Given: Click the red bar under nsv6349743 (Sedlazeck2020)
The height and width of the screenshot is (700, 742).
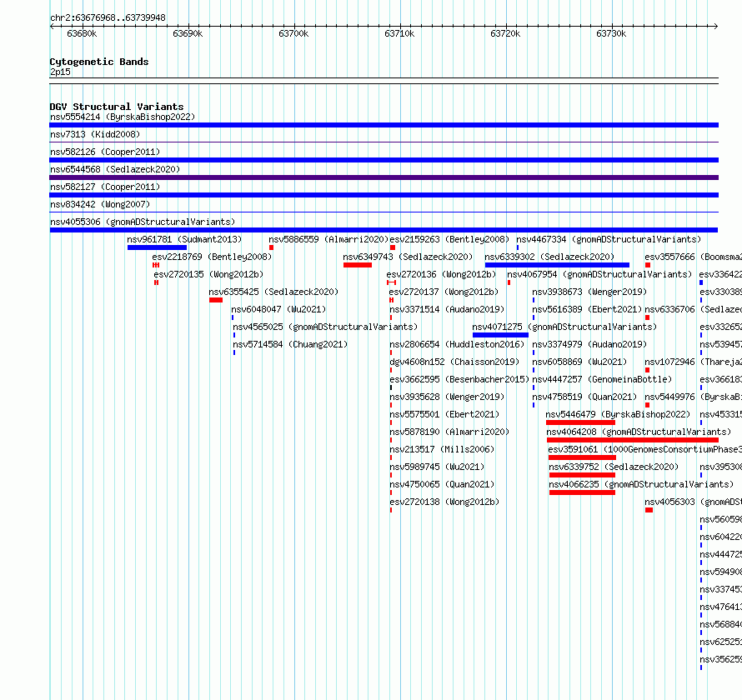Looking at the screenshot, I should pos(358,265).
